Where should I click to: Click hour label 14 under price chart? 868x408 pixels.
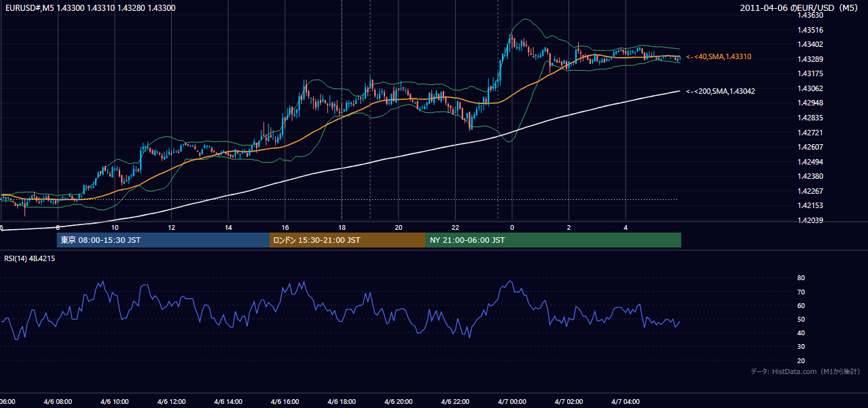(x=228, y=227)
